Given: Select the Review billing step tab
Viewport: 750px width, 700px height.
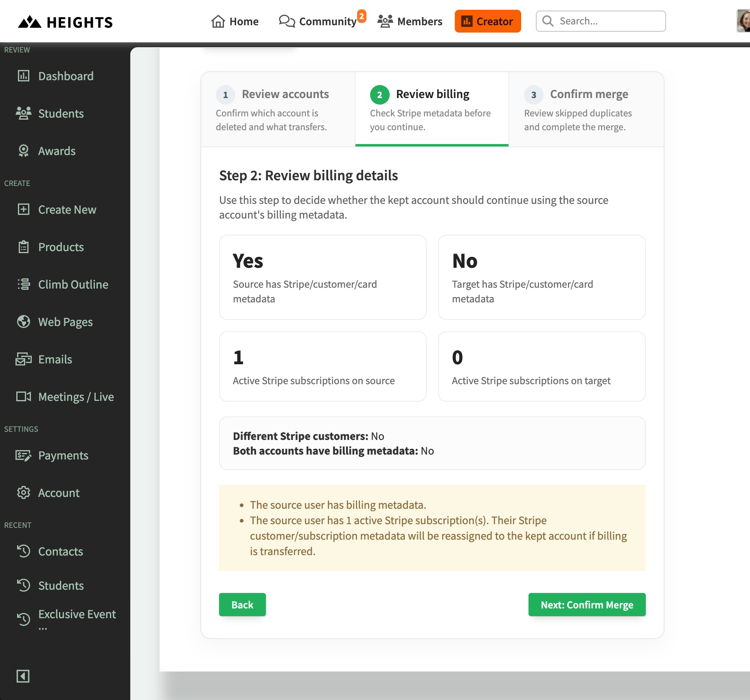Looking at the screenshot, I should [x=432, y=109].
